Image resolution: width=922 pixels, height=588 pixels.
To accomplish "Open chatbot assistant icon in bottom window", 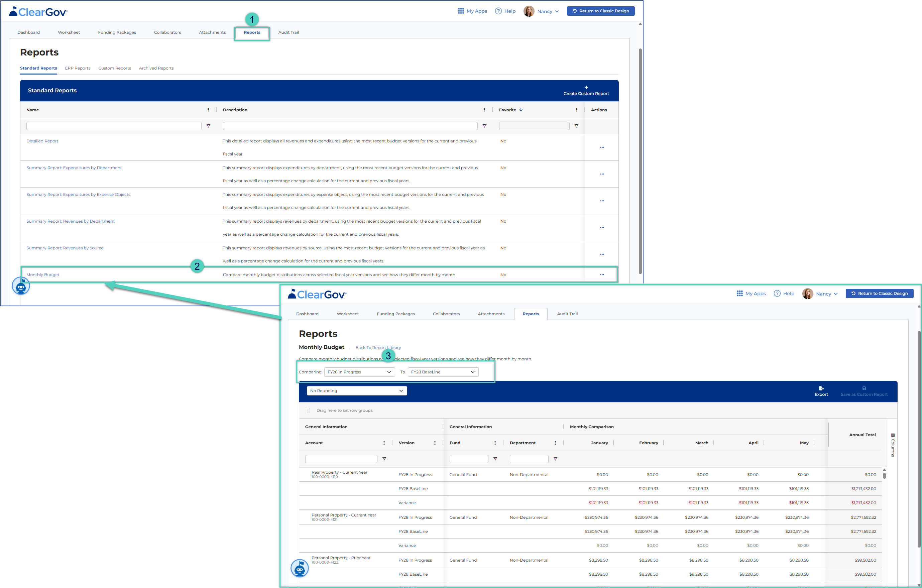I will [300, 569].
